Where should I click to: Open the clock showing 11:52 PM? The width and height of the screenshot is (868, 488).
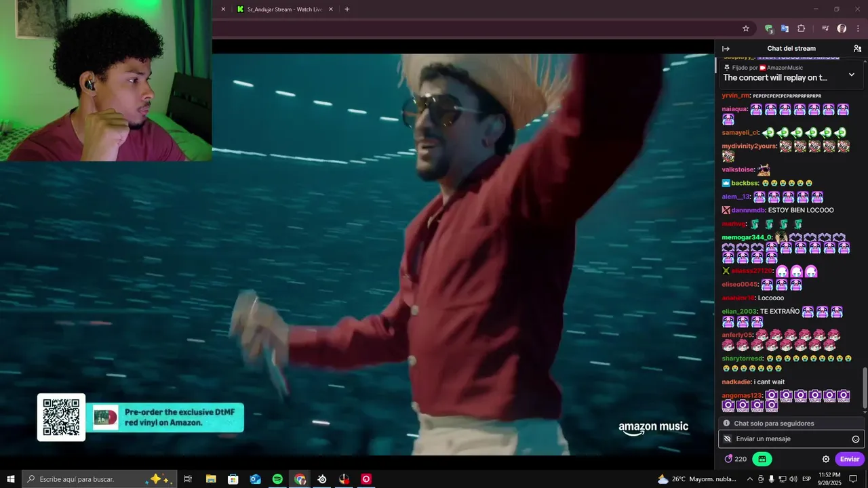pos(829,479)
